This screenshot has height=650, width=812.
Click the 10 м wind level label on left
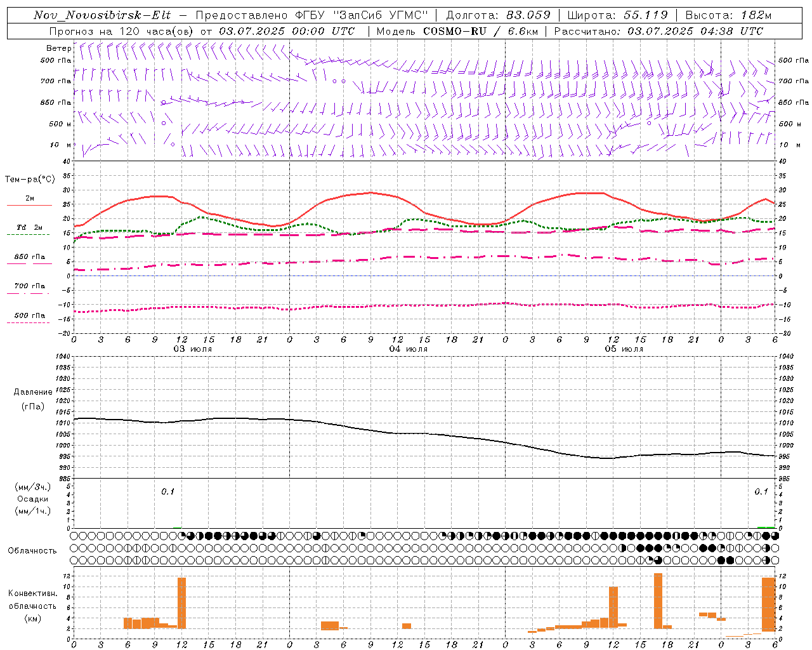(60, 145)
